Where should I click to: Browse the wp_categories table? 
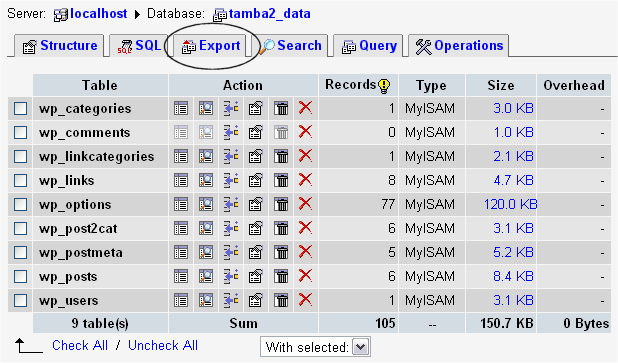pyautogui.click(x=181, y=108)
